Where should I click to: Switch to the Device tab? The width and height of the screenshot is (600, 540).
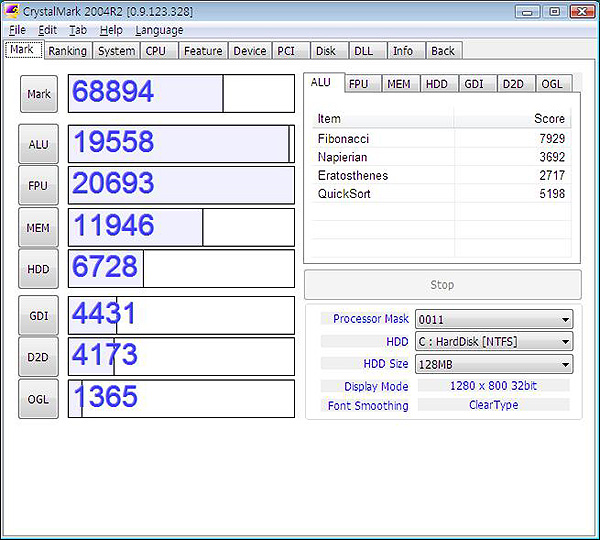(x=250, y=51)
